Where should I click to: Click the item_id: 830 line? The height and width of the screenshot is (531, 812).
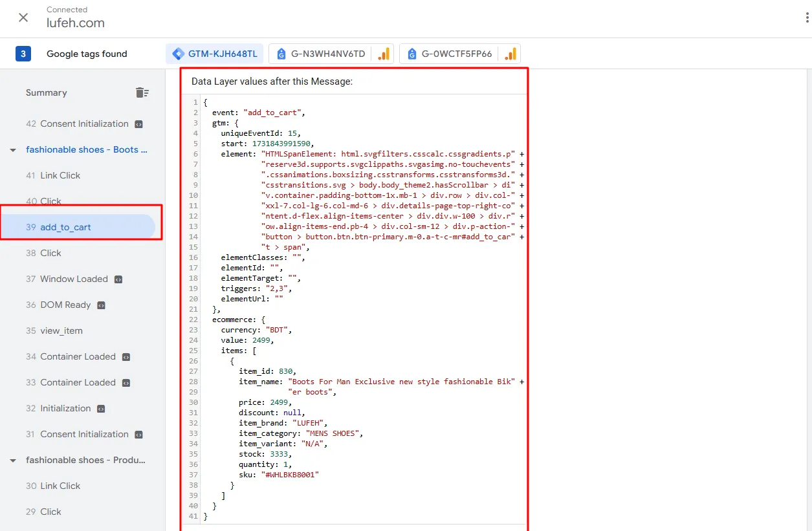click(267, 371)
